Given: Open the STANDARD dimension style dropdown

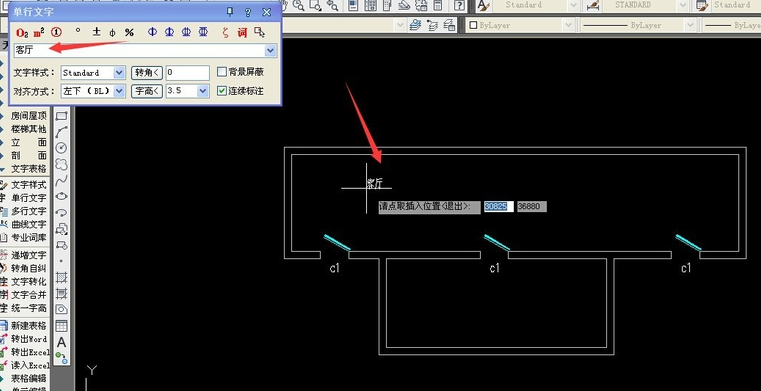Looking at the screenshot, I should [x=683, y=5].
